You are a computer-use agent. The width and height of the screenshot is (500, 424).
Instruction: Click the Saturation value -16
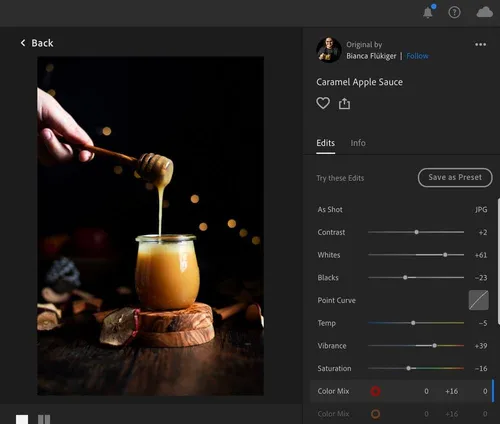pyautogui.click(x=481, y=368)
